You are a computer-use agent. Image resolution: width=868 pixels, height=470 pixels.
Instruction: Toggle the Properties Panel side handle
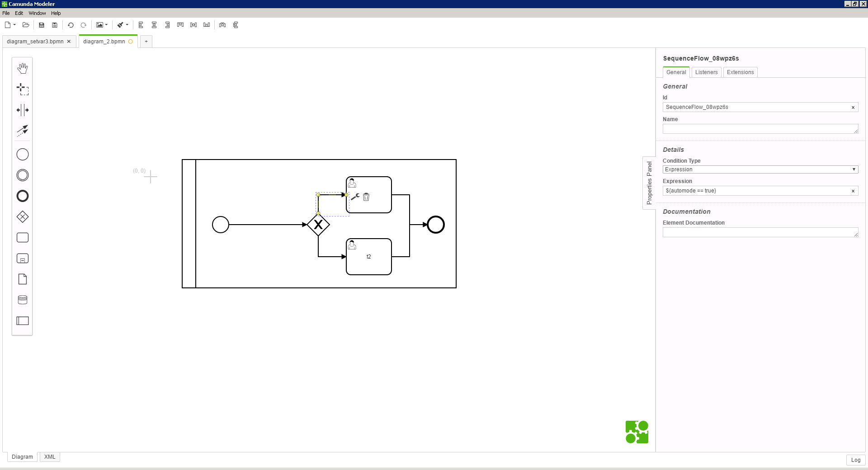649,183
